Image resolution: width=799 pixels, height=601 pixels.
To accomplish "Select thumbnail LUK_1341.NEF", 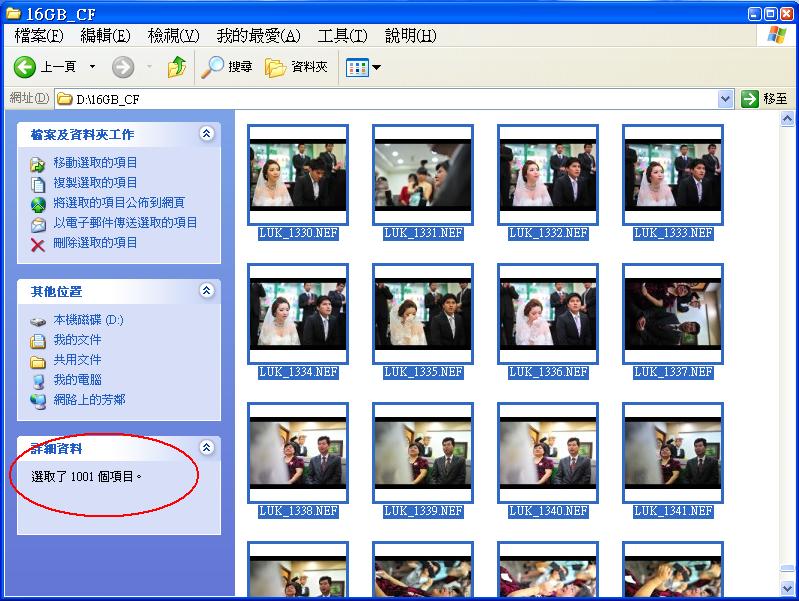I will pyautogui.click(x=673, y=453).
